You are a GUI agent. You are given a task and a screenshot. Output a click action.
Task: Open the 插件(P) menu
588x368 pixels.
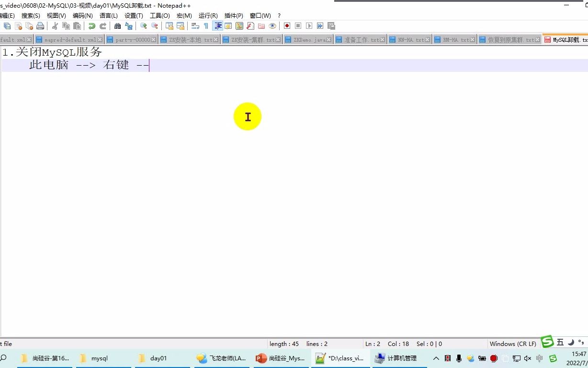234,15
